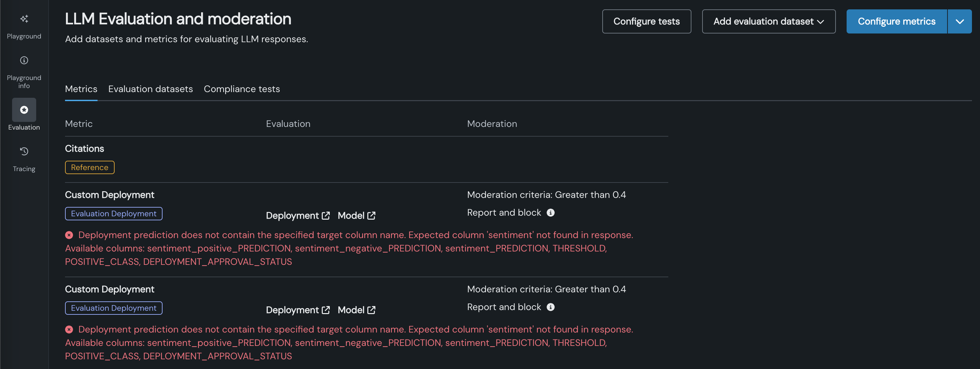Switch to the Compliance tests tab

click(x=242, y=89)
